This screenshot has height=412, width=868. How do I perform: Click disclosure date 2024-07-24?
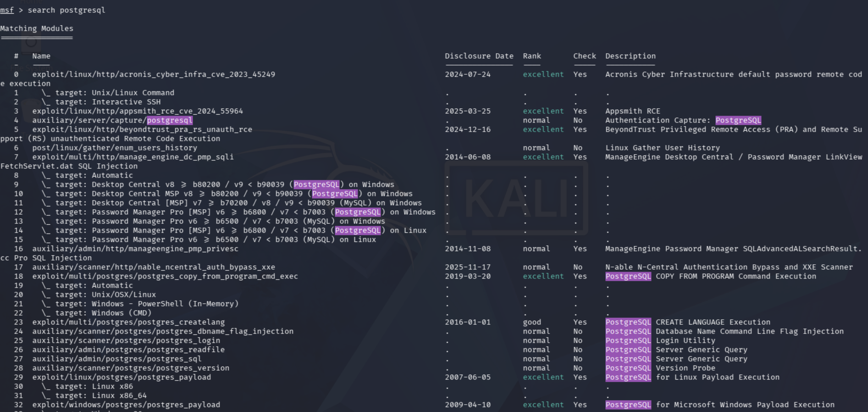tap(468, 74)
